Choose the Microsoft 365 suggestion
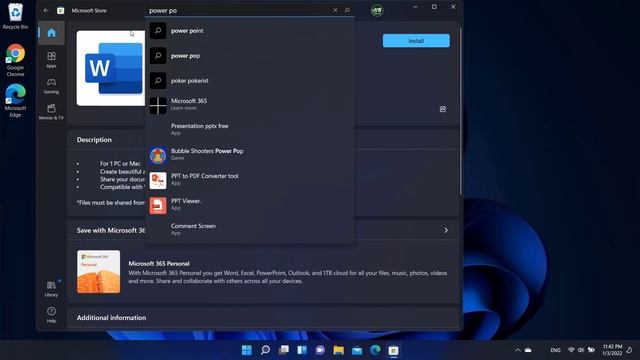 [249, 105]
